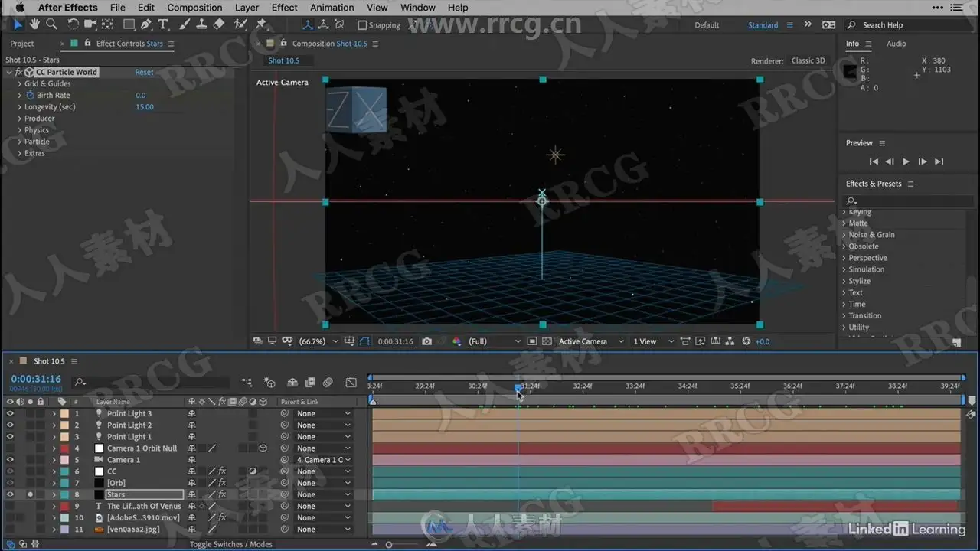Reset the CC Particle World effect

click(x=144, y=72)
